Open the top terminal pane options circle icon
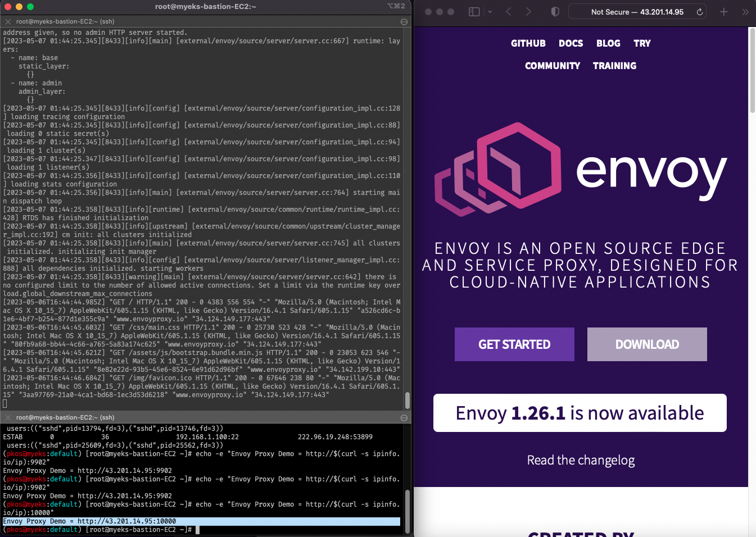This screenshot has width=756, height=537. [404, 21]
